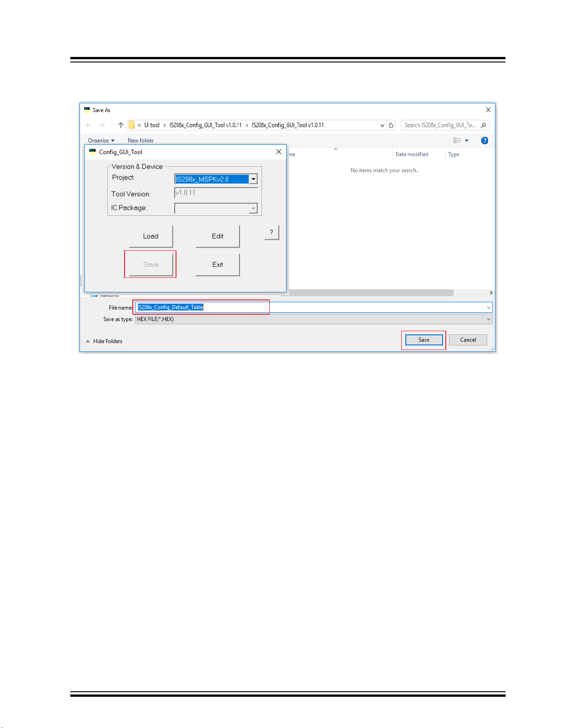Click the Edit button
The height and width of the screenshot is (728, 563).
click(217, 236)
